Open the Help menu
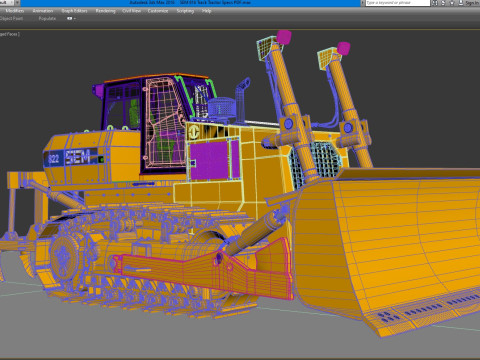This screenshot has height=360, width=480. click(x=206, y=11)
